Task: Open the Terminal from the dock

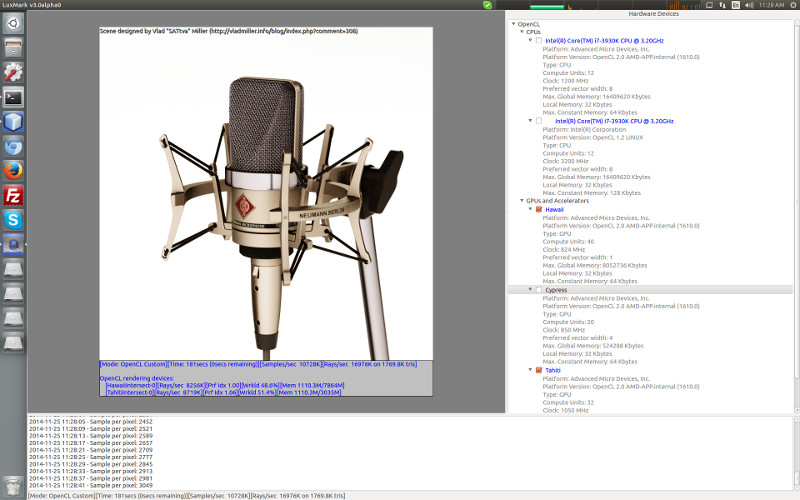Action: click(13, 97)
